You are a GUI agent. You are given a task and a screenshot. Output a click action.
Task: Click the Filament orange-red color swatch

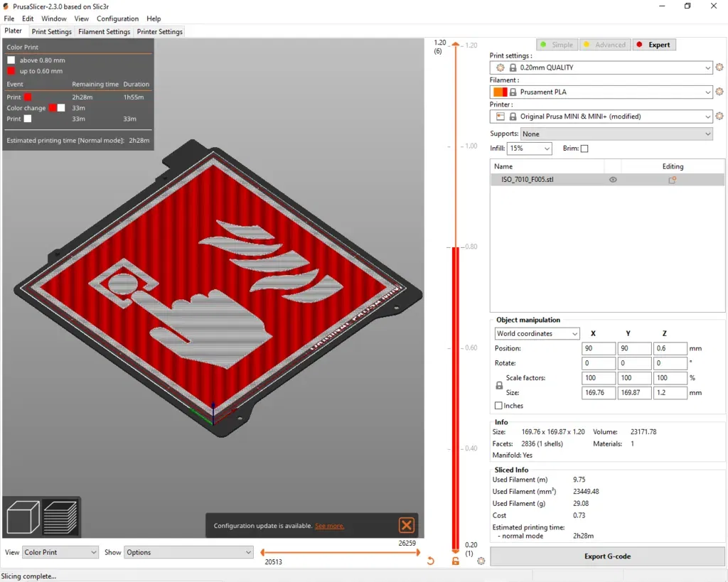pos(500,92)
